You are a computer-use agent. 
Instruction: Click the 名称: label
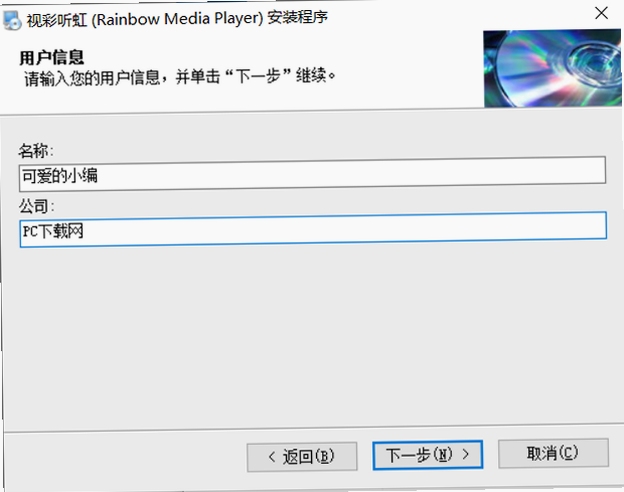36,150
